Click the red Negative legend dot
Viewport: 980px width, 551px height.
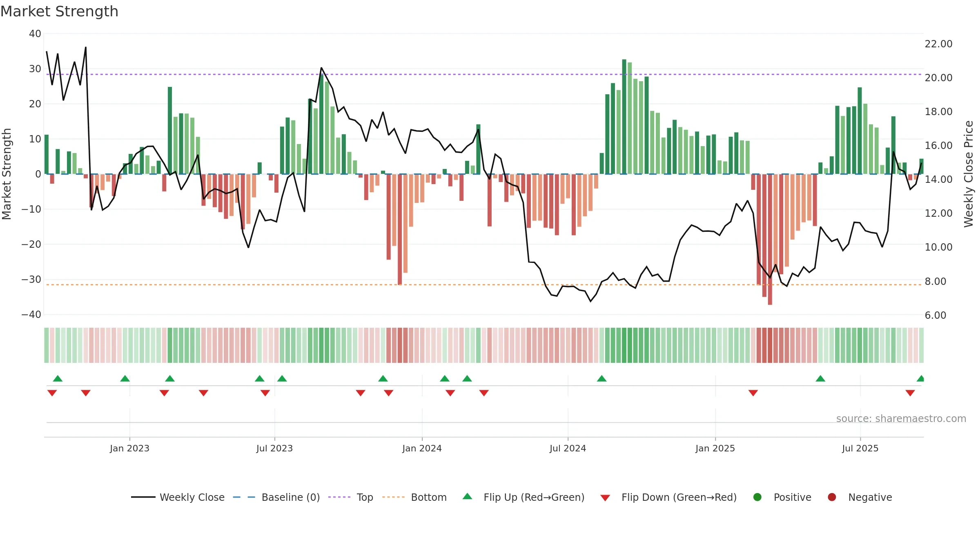click(832, 497)
